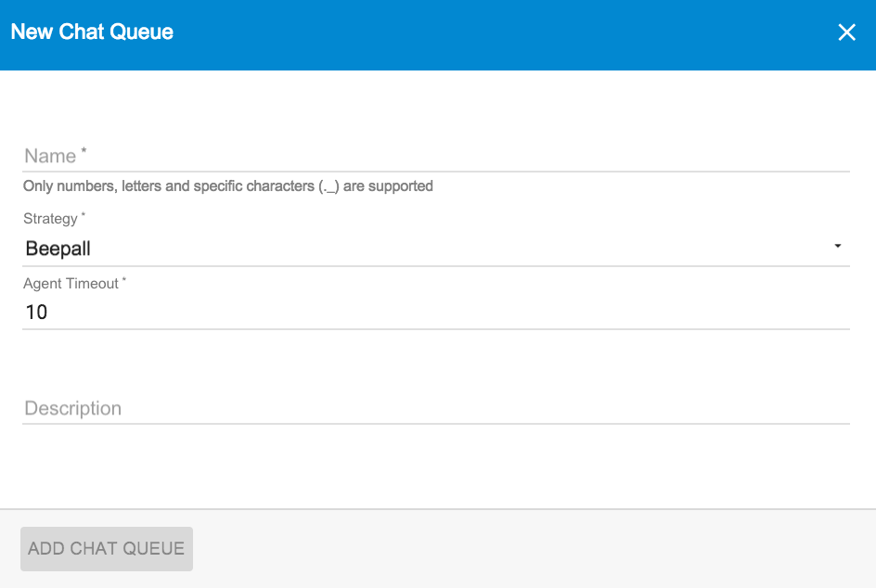Click the Strategy dropdown arrow
Viewport: 876px width, 588px height.
[837, 246]
